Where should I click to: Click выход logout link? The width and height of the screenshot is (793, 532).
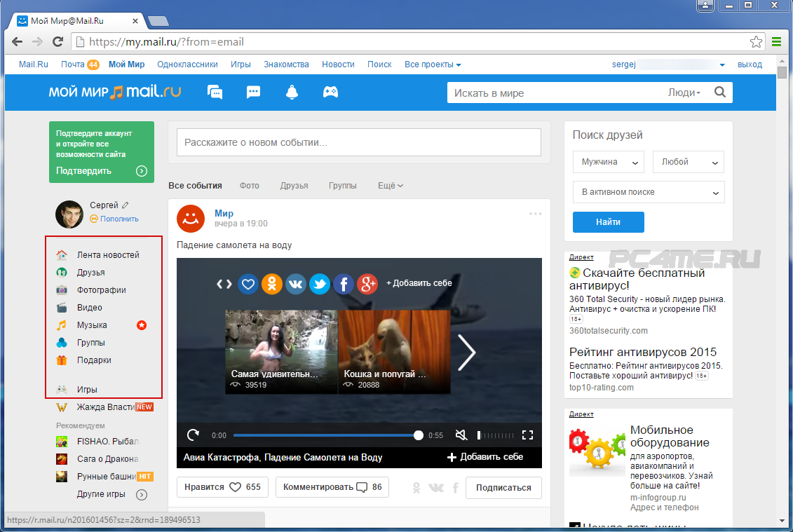(750, 64)
